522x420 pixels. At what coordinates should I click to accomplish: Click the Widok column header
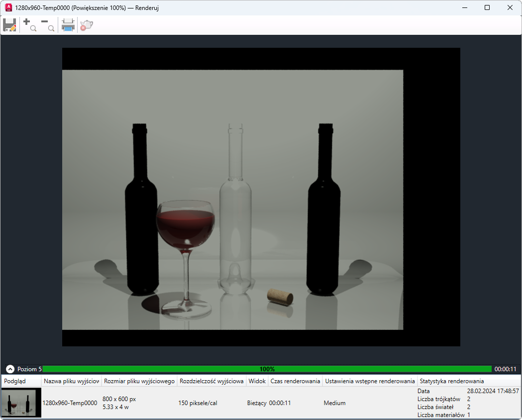click(257, 381)
